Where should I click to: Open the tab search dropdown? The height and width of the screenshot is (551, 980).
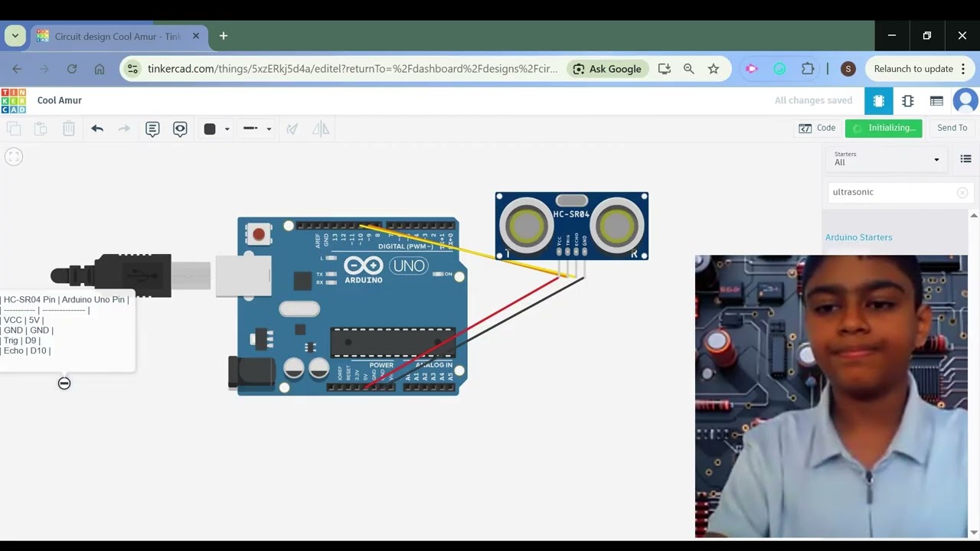pos(15,36)
